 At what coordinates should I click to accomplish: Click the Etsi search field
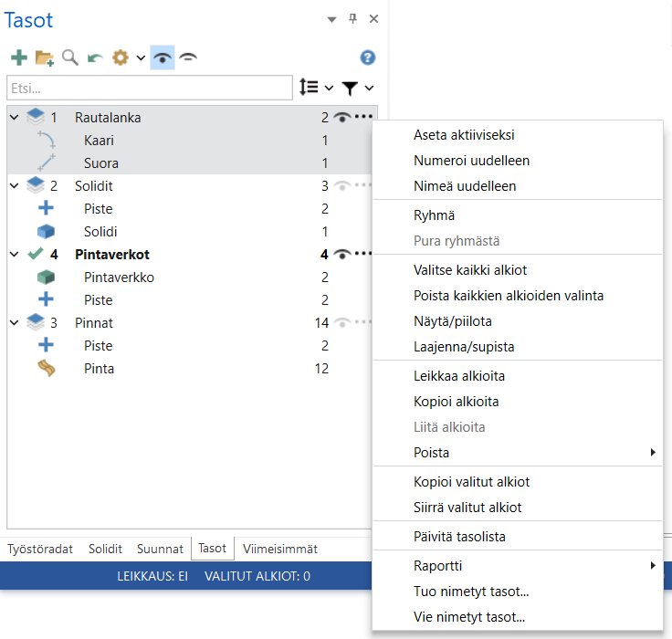coord(150,88)
